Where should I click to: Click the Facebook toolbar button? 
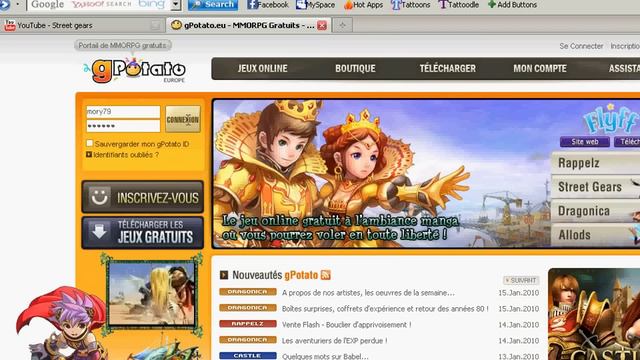pos(267,5)
